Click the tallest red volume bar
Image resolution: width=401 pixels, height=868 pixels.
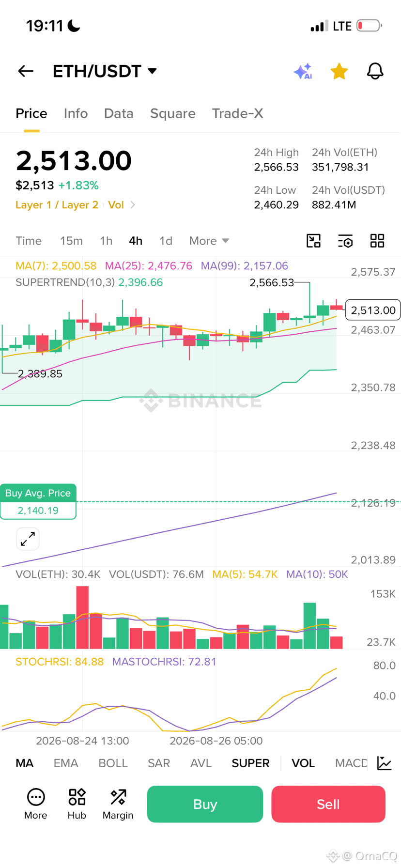click(82, 618)
